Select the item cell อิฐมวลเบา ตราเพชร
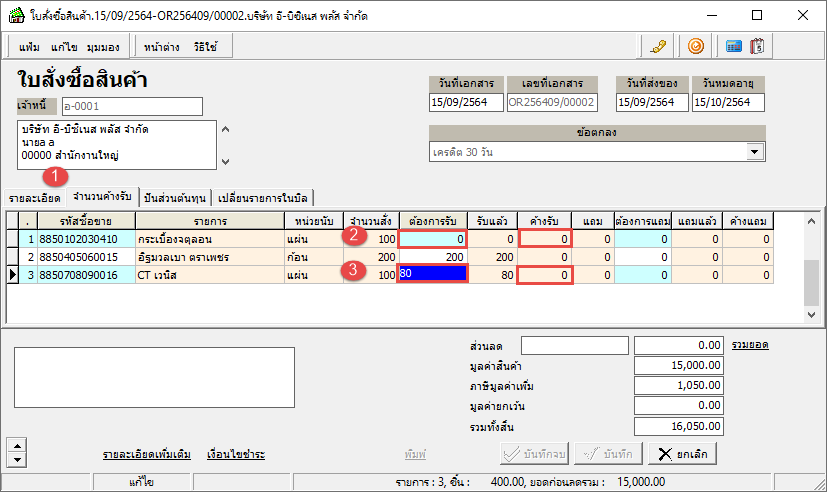The image size is (827, 492). (x=210, y=257)
